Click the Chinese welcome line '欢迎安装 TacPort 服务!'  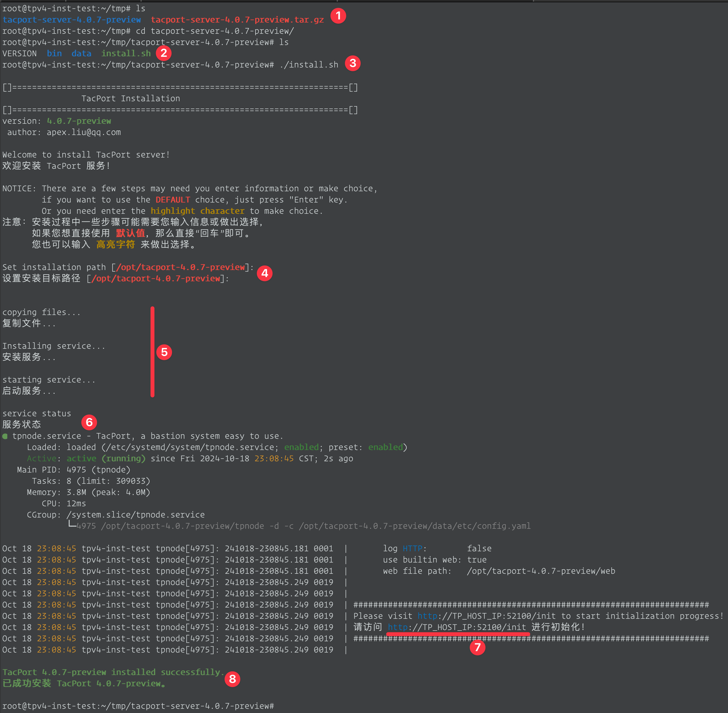coord(56,166)
